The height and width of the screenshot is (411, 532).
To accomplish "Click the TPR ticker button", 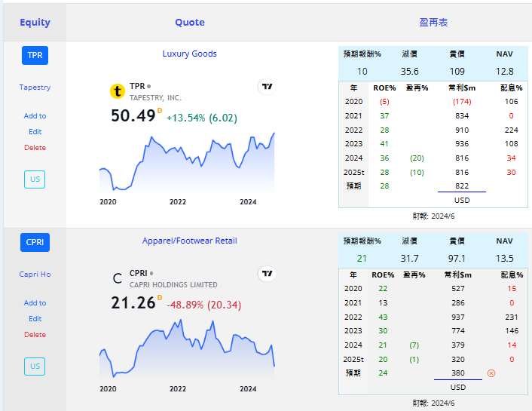I will coord(35,55).
